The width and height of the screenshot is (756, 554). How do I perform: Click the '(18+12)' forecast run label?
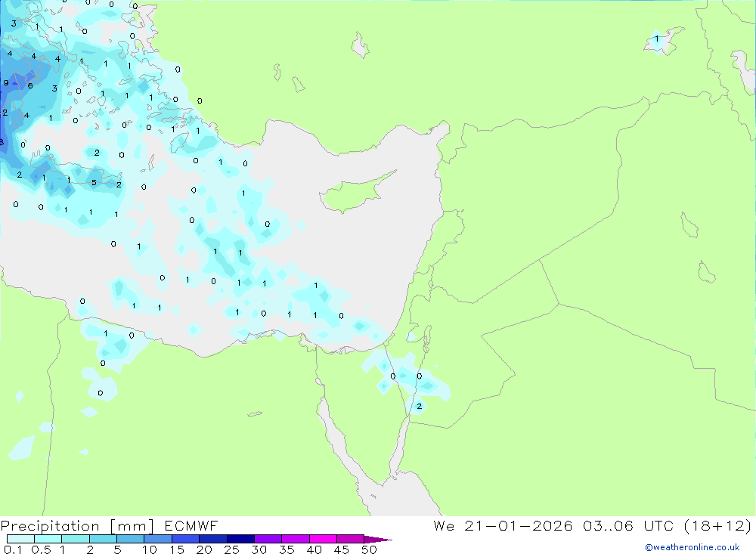(718, 525)
